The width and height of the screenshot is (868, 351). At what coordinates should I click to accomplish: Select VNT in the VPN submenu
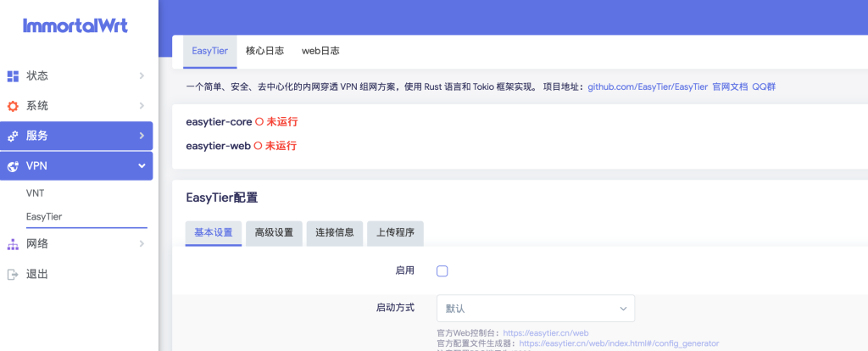pyautogui.click(x=36, y=193)
